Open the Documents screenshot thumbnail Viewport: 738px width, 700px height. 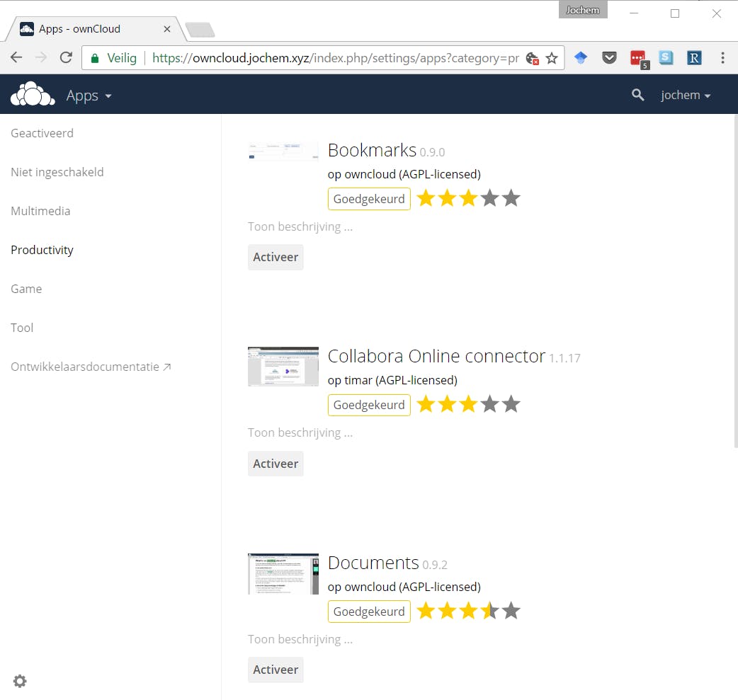tap(283, 574)
